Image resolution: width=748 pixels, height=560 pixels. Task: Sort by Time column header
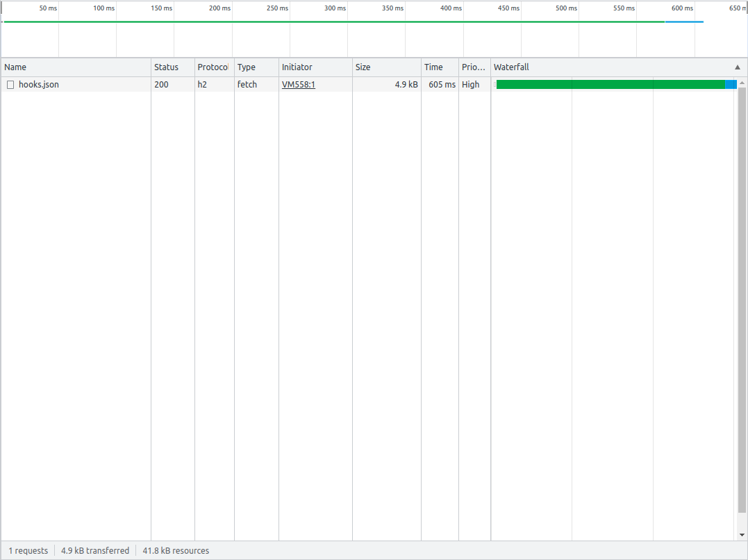click(440, 67)
